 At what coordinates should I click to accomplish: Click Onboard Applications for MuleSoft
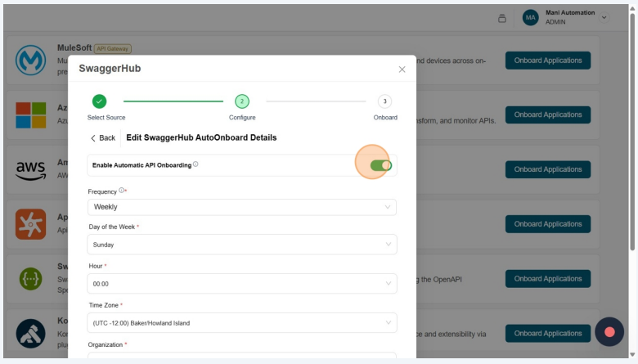click(x=547, y=61)
